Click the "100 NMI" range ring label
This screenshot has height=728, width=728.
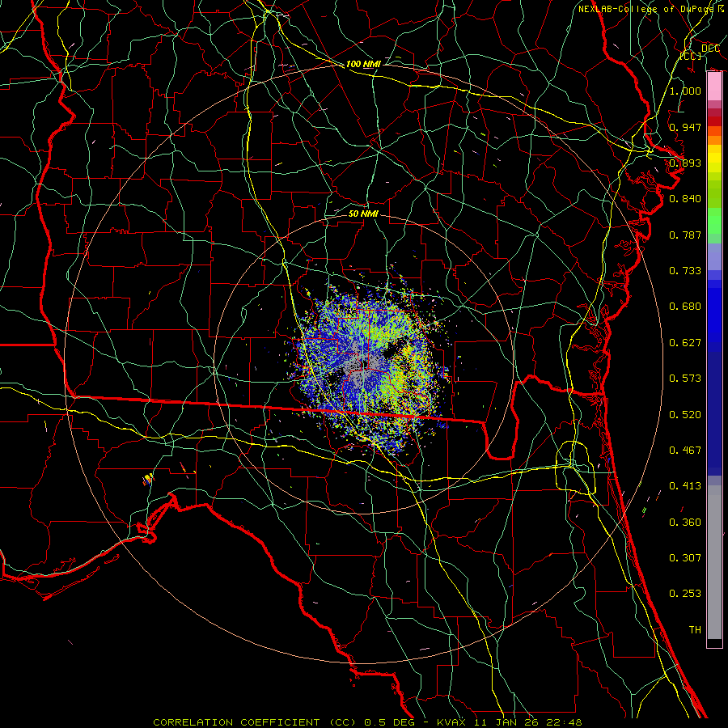363,64
